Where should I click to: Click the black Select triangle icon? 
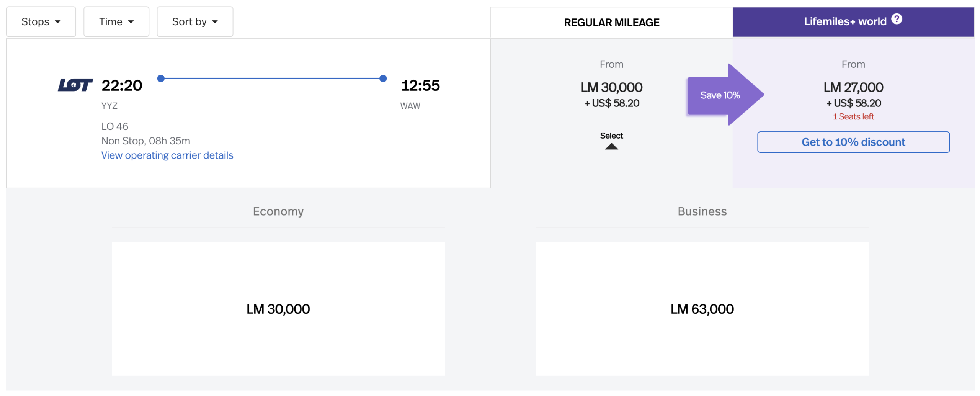[611, 147]
